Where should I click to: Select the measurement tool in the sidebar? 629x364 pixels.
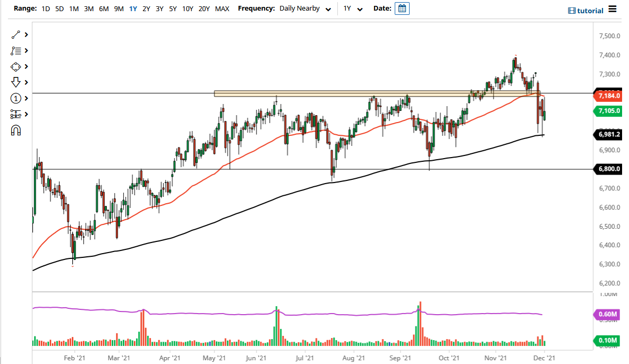(x=15, y=114)
